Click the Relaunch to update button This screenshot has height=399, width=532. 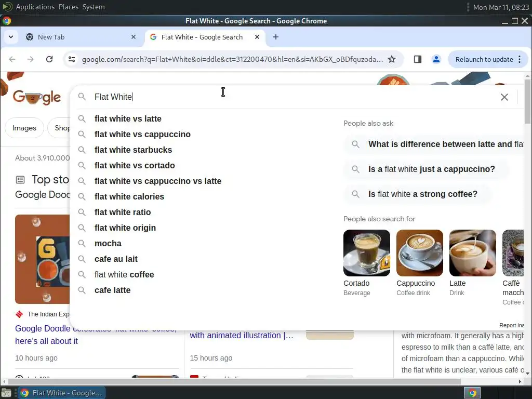pyautogui.click(x=484, y=59)
